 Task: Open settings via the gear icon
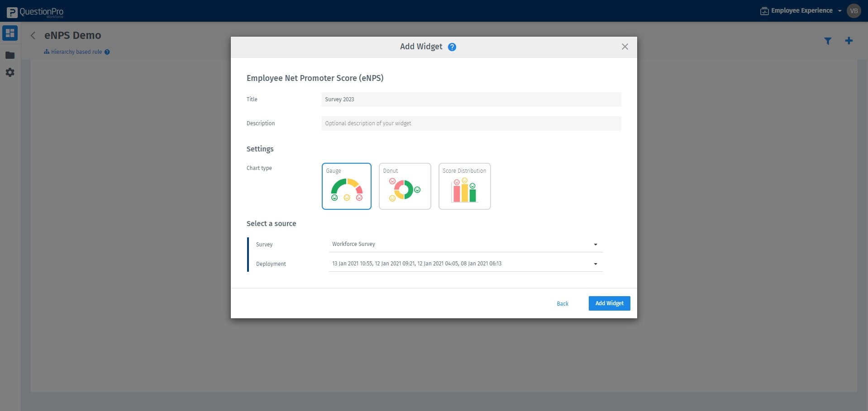tap(10, 72)
